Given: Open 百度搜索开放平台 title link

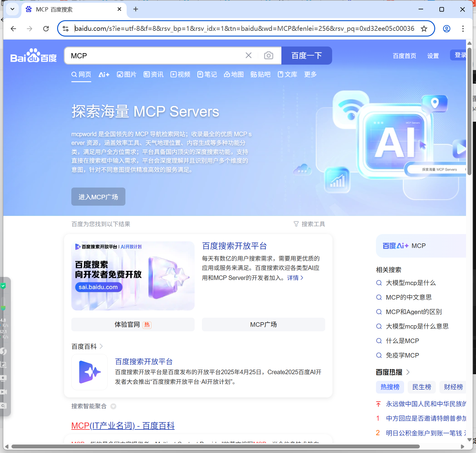Looking at the screenshot, I should click(234, 246).
